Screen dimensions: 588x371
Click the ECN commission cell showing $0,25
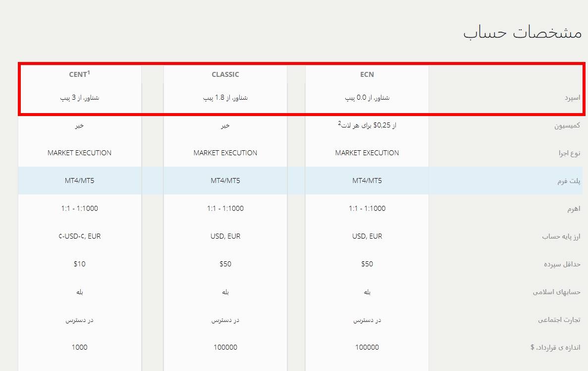point(367,125)
